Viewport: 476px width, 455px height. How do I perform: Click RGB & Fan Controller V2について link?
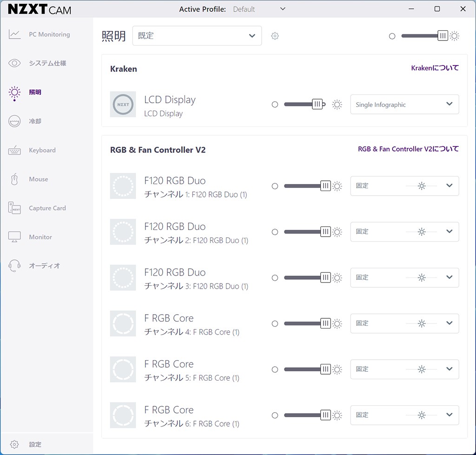point(408,149)
